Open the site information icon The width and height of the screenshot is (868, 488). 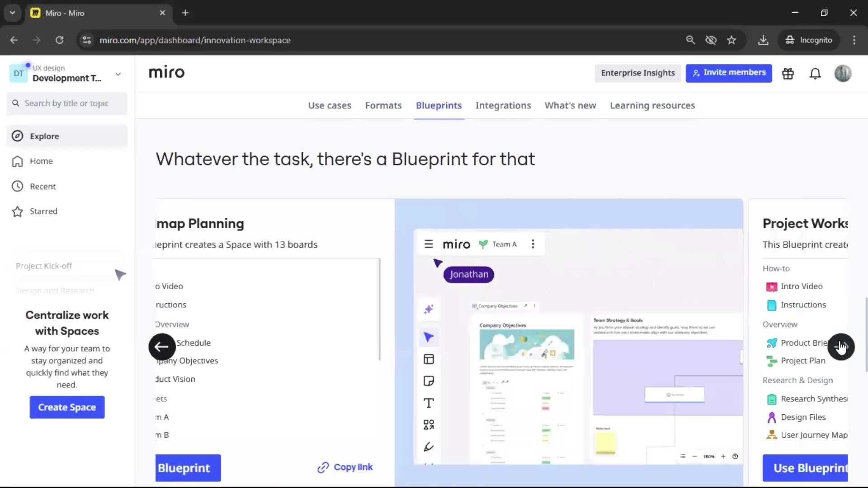coord(87,40)
